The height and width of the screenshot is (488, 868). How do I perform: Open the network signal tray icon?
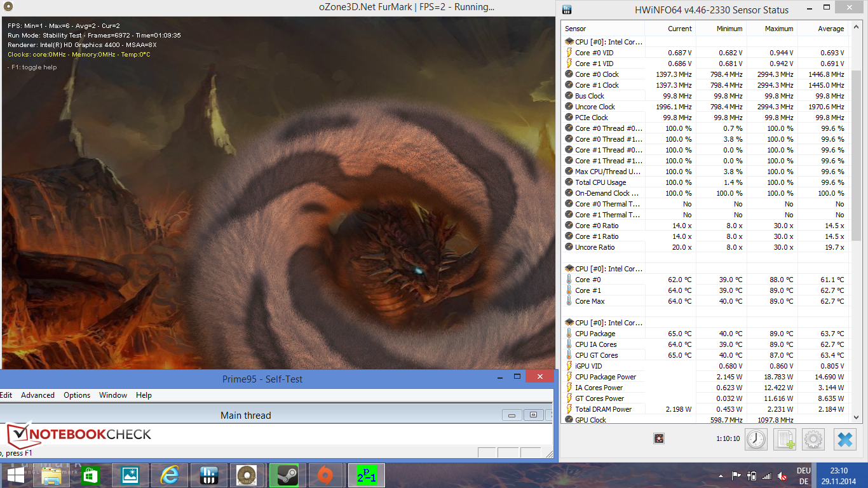(x=767, y=475)
